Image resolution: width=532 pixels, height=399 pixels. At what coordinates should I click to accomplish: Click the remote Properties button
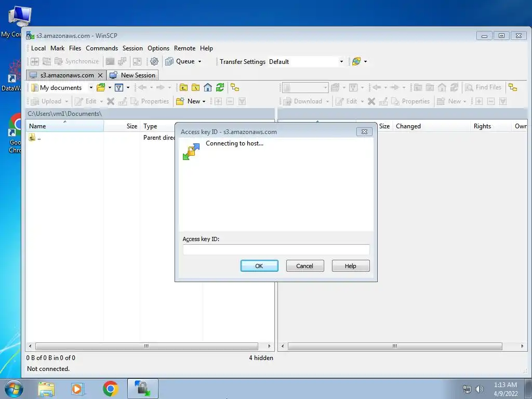pos(410,101)
